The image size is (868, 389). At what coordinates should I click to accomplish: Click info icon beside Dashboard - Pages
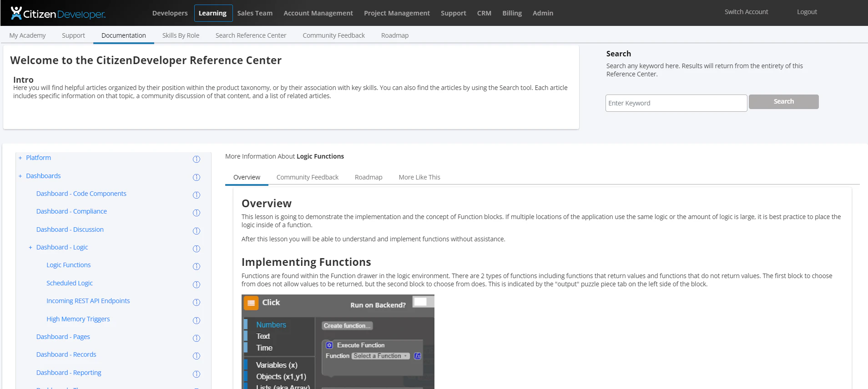click(197, 338)
